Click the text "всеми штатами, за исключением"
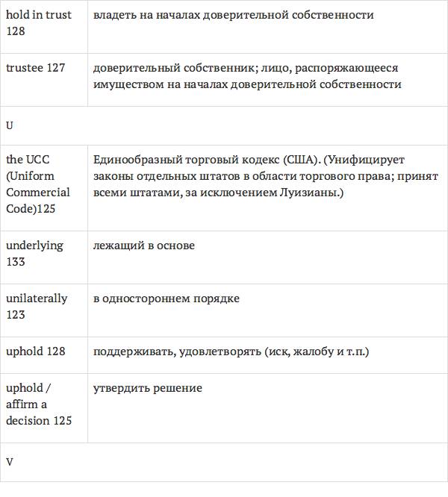 pyautogui.click(x=175, y=193)
